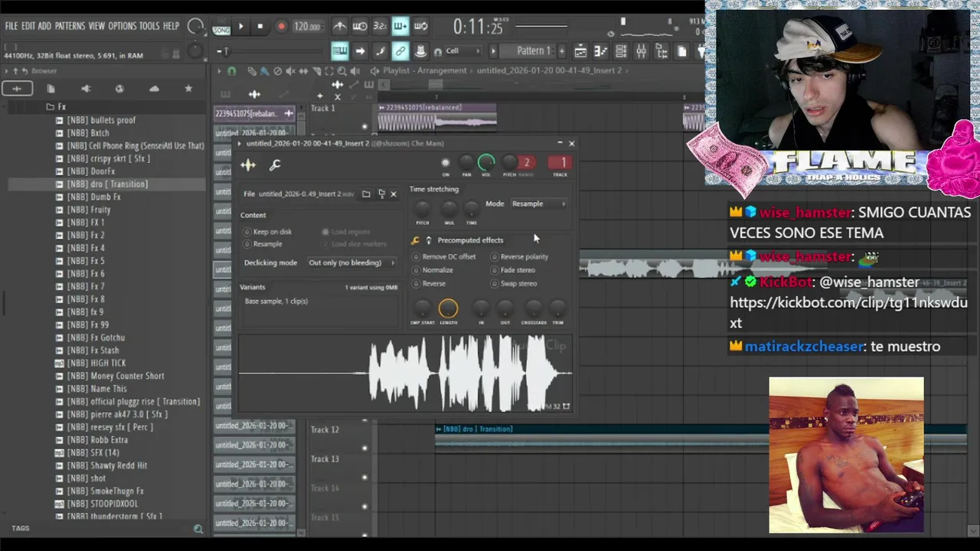This screenshot has width=980, height=551.
Task: Toggle the metronome icon
Action: click(x=340, y=27)
